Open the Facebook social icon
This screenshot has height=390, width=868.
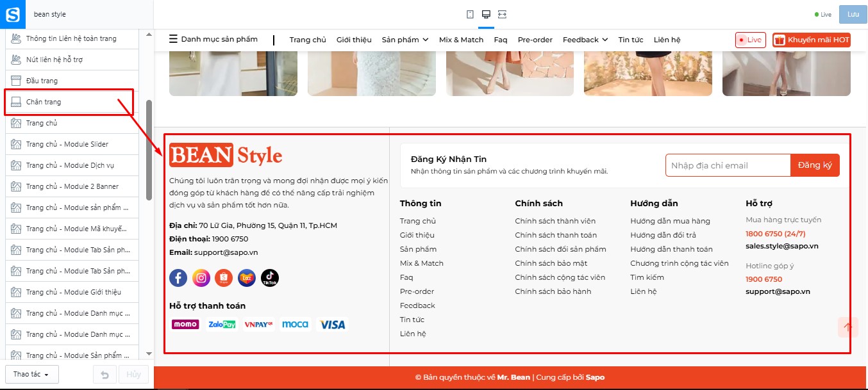click(x=178, y=278)
